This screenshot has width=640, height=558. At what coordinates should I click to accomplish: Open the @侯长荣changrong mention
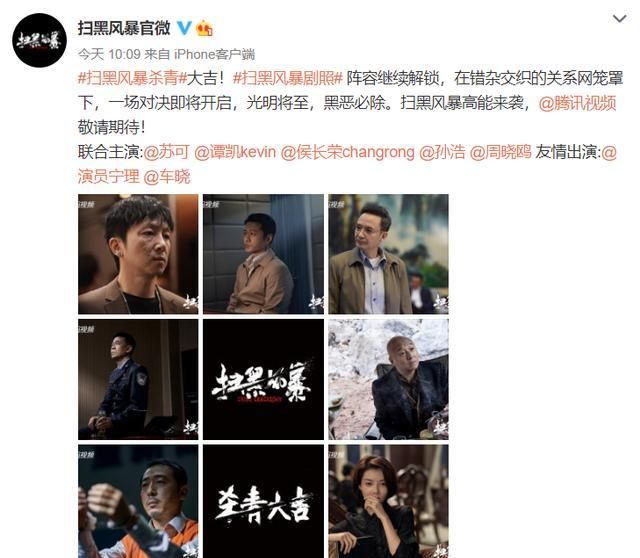348,152
